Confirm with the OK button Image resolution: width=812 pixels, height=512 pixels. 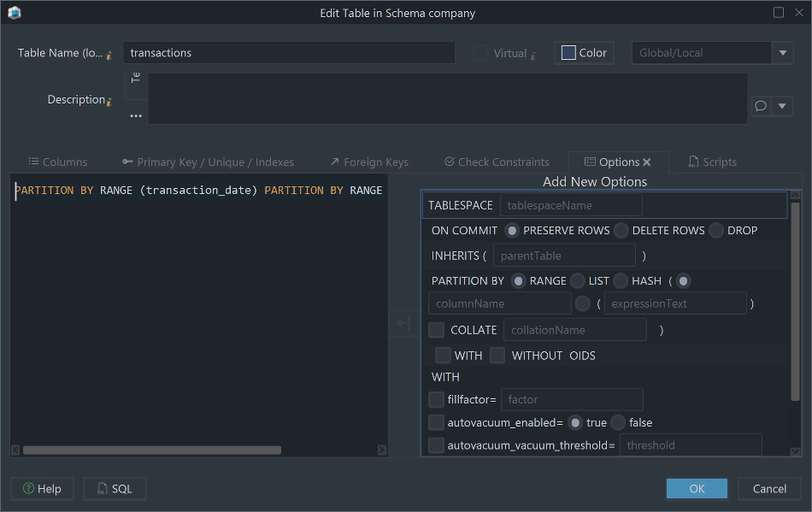[x=697, y=489]
